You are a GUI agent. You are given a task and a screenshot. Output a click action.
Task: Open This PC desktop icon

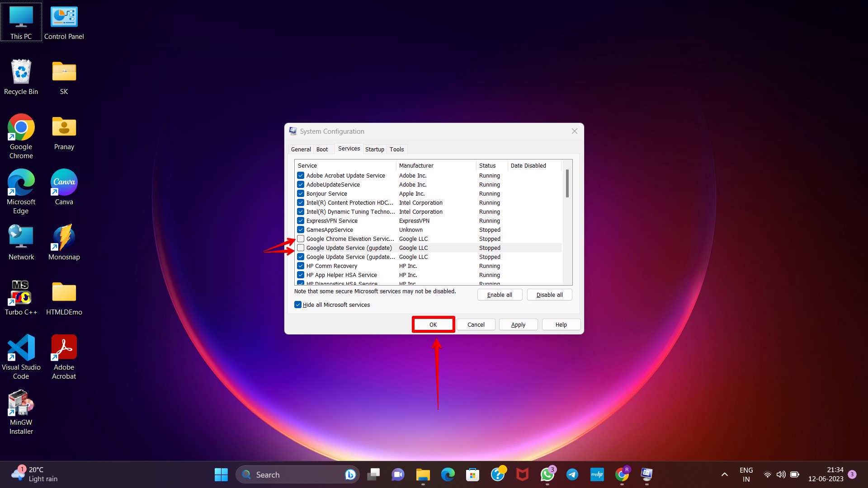pyautogui.click(x=21, y=22)
